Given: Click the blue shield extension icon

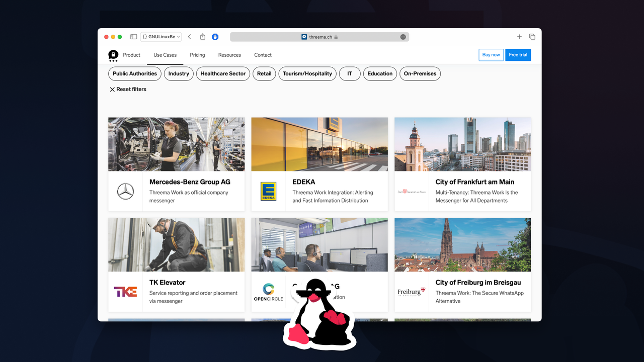Looking at the screenshot, I should [215, 37].
